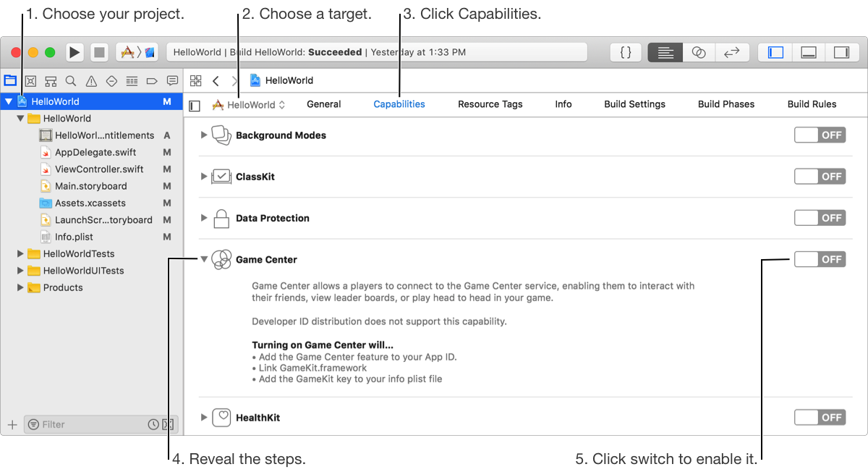Collapse the Game Center disclosure triangle
This screenshot has height=472, width=868.
pyautogui.click(x=204, y=259)
